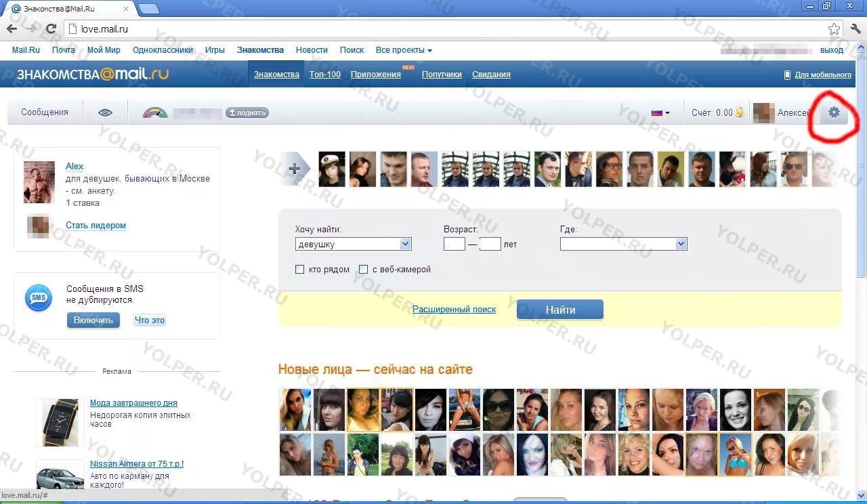Click the popularity gauge meter icon

click(x=155, y=112)
